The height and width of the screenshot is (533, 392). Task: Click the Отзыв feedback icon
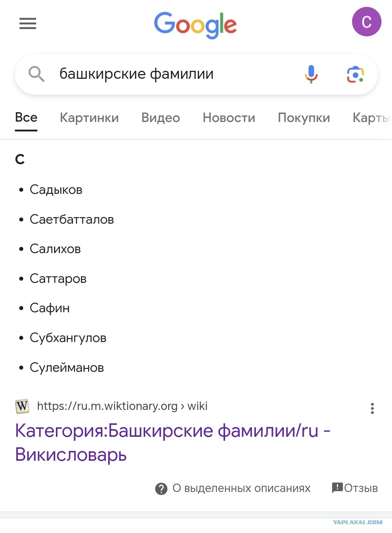[x=337, y=488]
